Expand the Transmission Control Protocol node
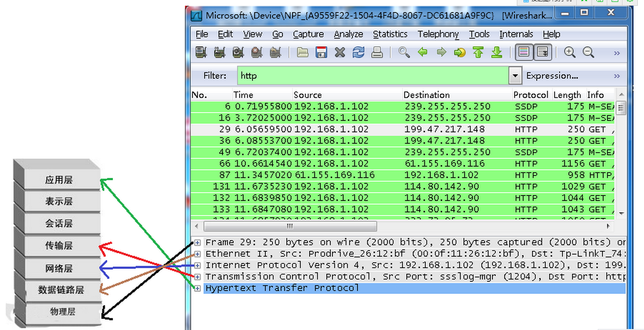The image size is (644, 330). click(197, 277)
